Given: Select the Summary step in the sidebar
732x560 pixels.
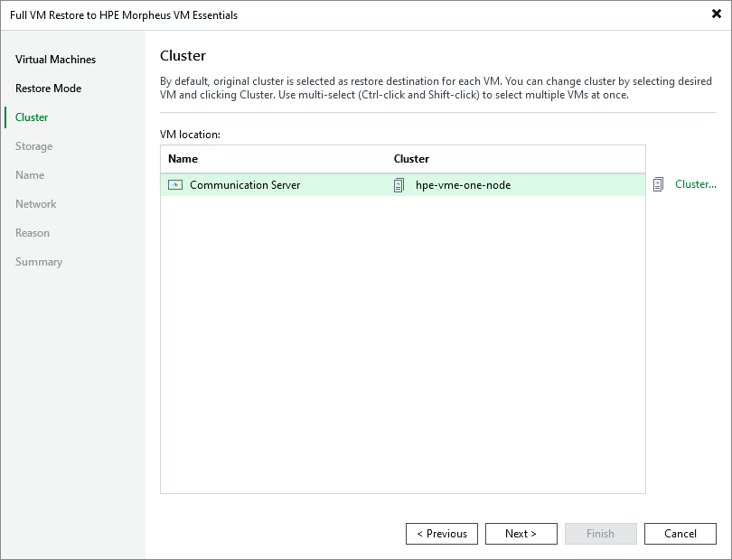Looking at the screenshot, I should 38,261.
